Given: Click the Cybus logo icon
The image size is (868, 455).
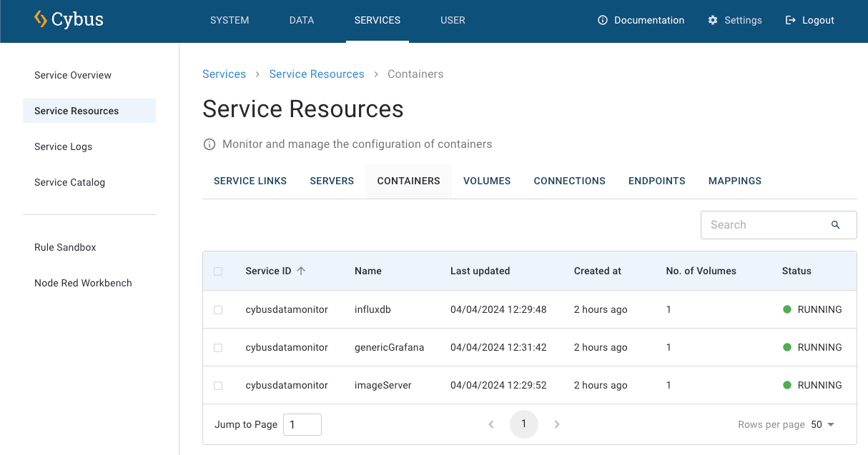Looking at the screenshot, I should (41, 19).
